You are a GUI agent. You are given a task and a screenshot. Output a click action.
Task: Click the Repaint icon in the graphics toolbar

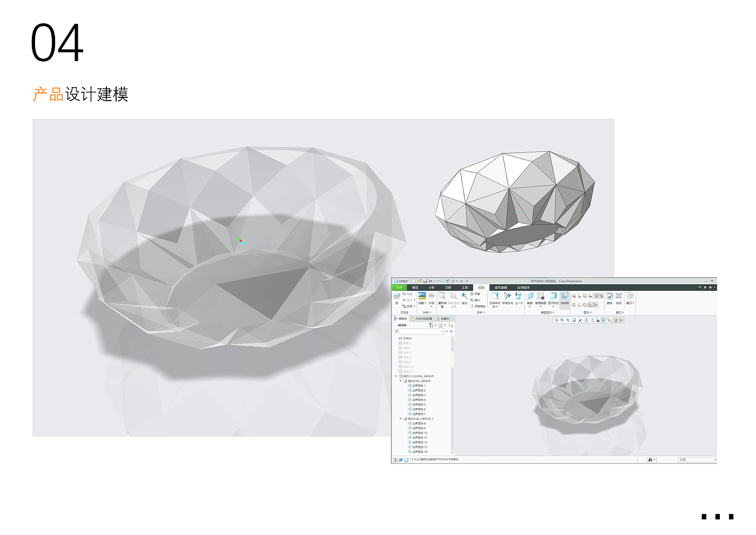(573, 320)
